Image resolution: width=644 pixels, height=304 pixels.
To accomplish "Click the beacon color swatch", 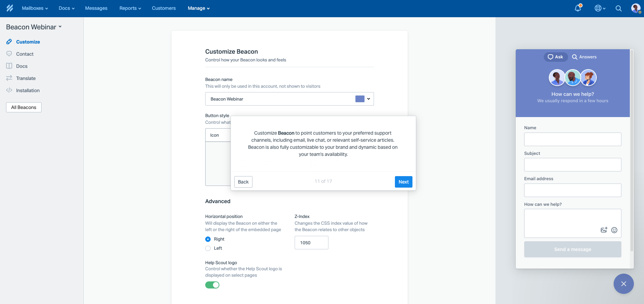I will click(x=360, y=99).
